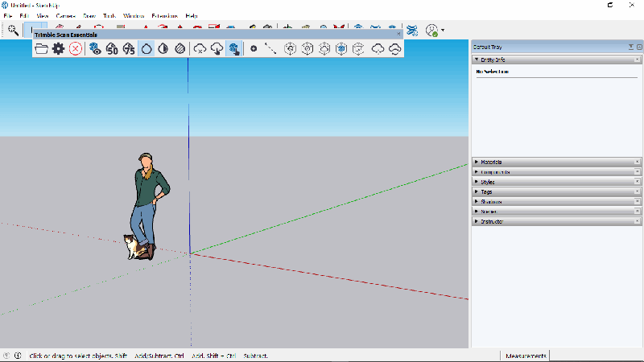Close the Tags panel
The height and width of the screenshot is (362, 644).
point(637,191)
